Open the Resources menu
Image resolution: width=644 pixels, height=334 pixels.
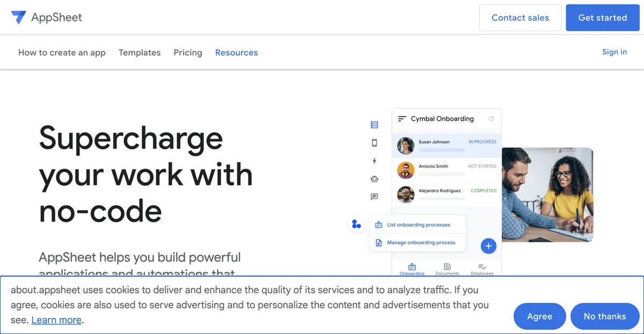[237, 53]
